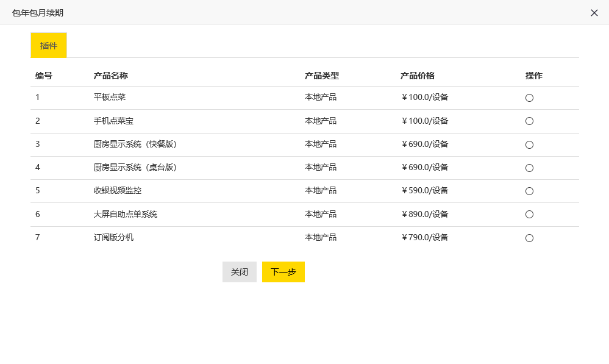Click the 产品类型 column header
The image size is (609, 364).
click(322, 76)
